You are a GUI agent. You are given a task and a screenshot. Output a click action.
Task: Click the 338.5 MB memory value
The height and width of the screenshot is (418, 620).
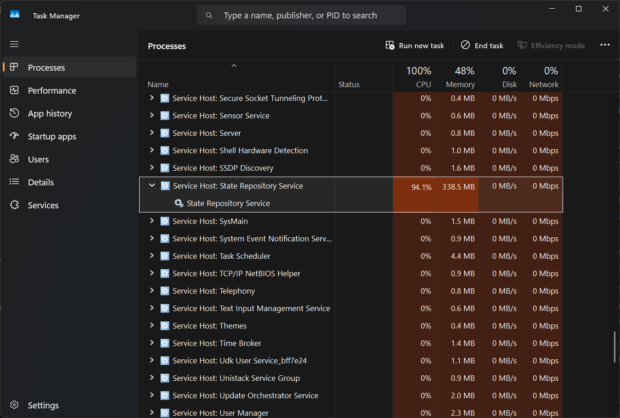click(x=458, y=187)
